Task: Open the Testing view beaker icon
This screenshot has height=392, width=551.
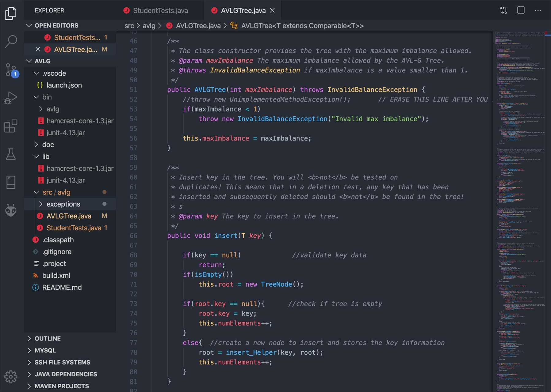Action: pyautogui.click(x=11, y=154)
